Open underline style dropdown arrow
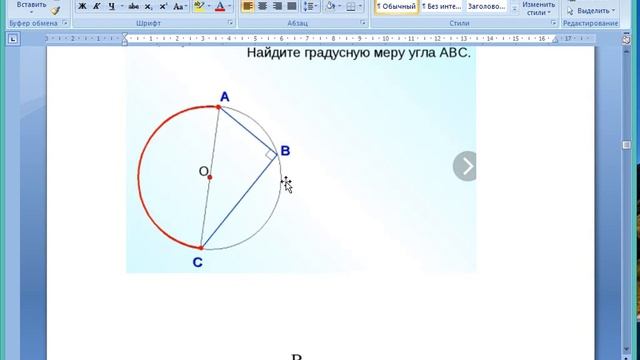The image size is (640, 360). tap(122, 6)
